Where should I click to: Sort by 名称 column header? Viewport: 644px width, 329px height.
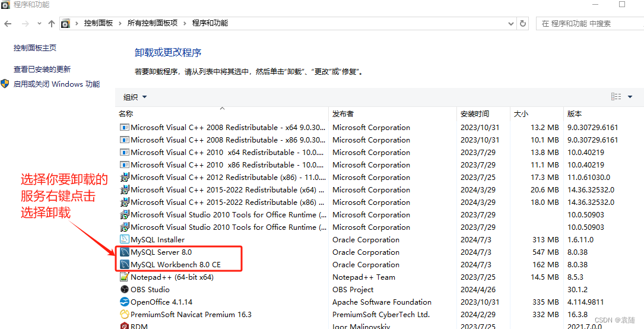click(223, 114)
